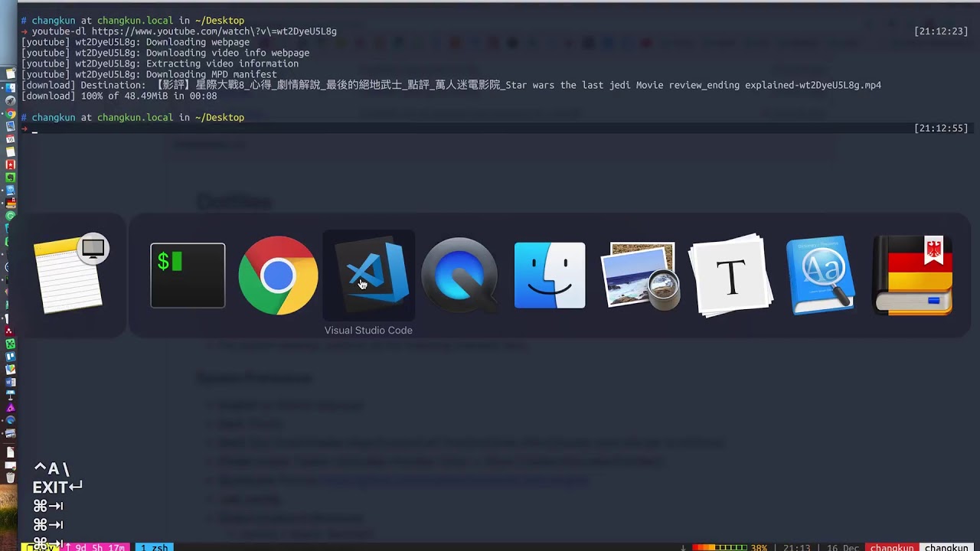Click the red 'changkun' status segment
This screenshot has height=551, width=980.
(x=892, y=547)
